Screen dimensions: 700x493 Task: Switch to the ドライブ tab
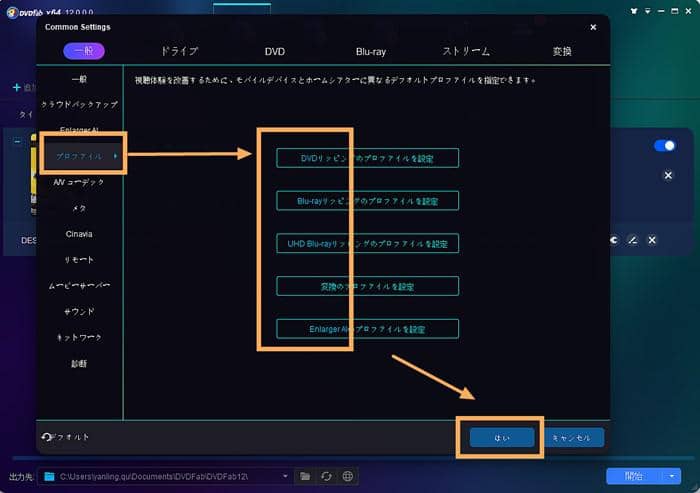[x=179, y=51]
